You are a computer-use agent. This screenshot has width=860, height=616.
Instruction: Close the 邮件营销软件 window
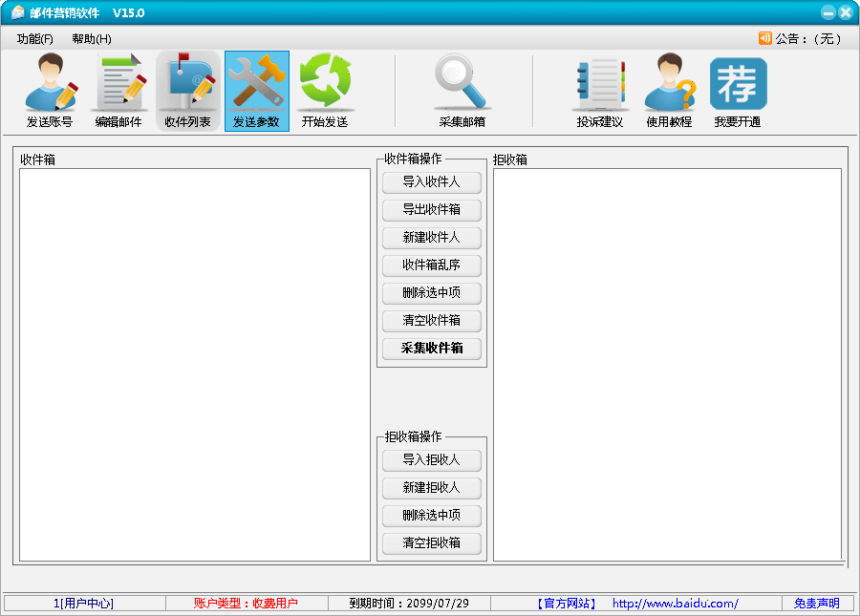tap(846, 12)
